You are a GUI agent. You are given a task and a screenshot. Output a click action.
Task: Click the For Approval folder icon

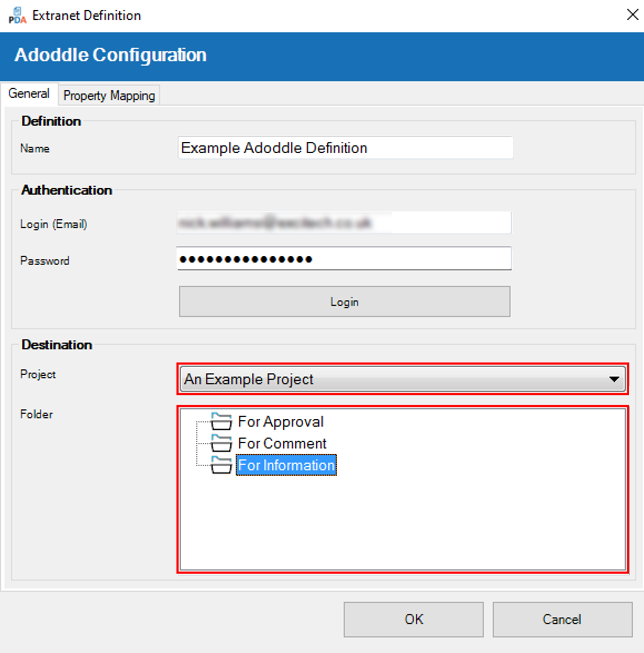(221, 422)
